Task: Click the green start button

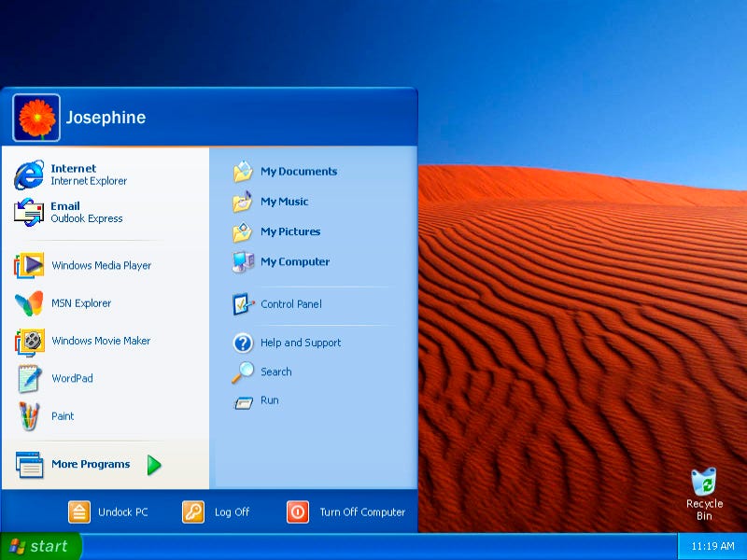Action: (40, 546)
